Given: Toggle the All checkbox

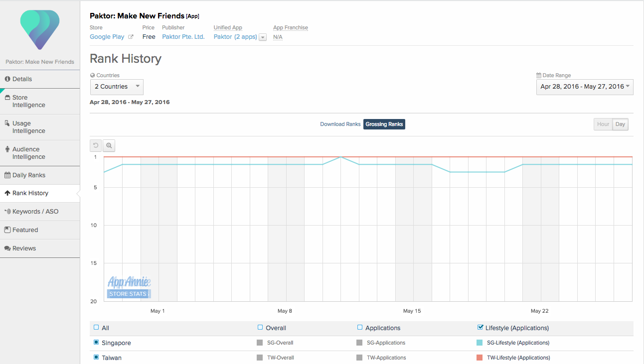Looking at the screenshot, I should (x=96, y=328).
